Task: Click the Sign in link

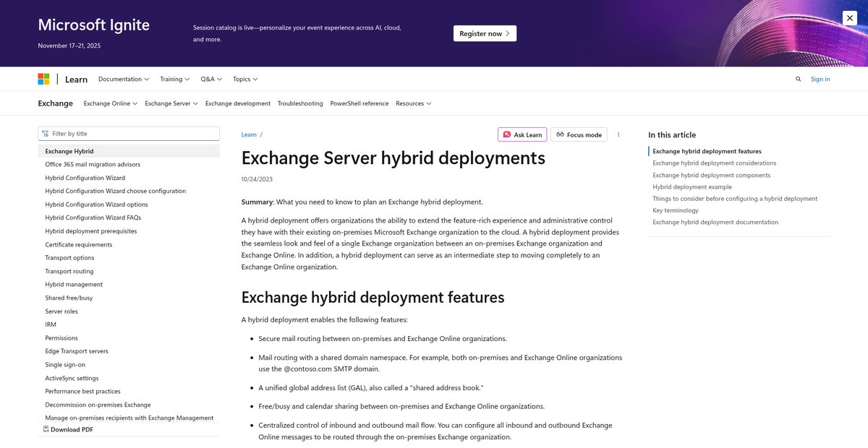Action: tap(820, 79)
